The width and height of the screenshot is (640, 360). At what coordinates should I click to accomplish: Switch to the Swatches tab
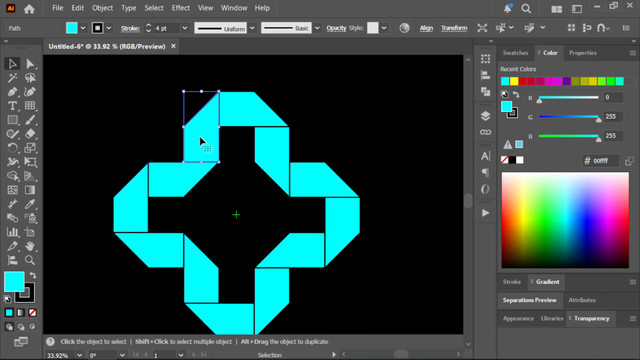[x=515, y=53]
